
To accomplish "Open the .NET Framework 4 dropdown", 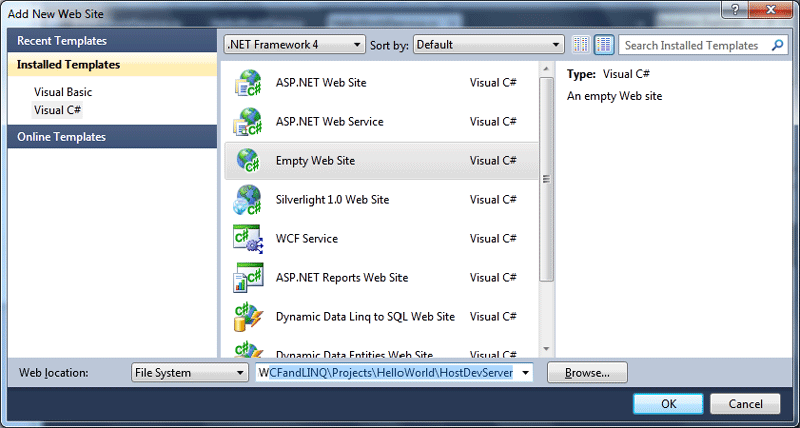I will [x=294, y=45].
